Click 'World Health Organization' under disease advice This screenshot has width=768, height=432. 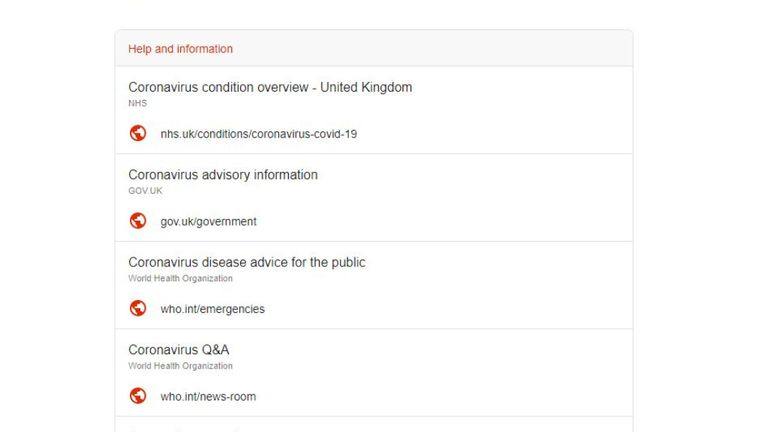click(180, 278)
